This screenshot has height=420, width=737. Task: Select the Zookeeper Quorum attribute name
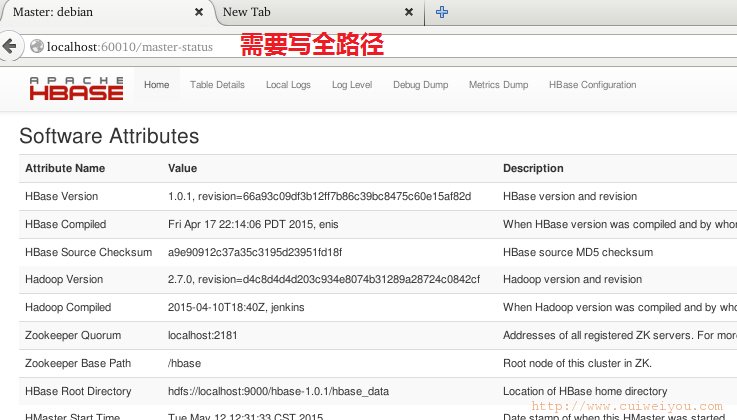pyautogui.click(x=73, y=335)
